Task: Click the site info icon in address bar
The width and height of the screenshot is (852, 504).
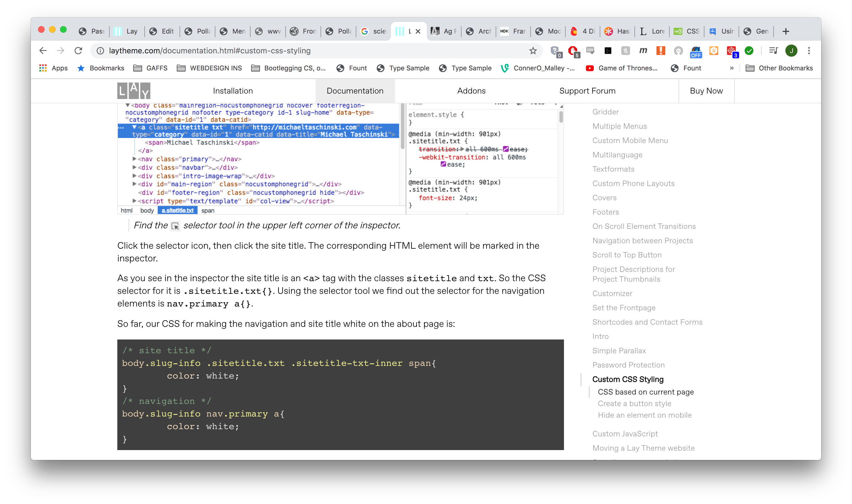Action: click(100, 51)
